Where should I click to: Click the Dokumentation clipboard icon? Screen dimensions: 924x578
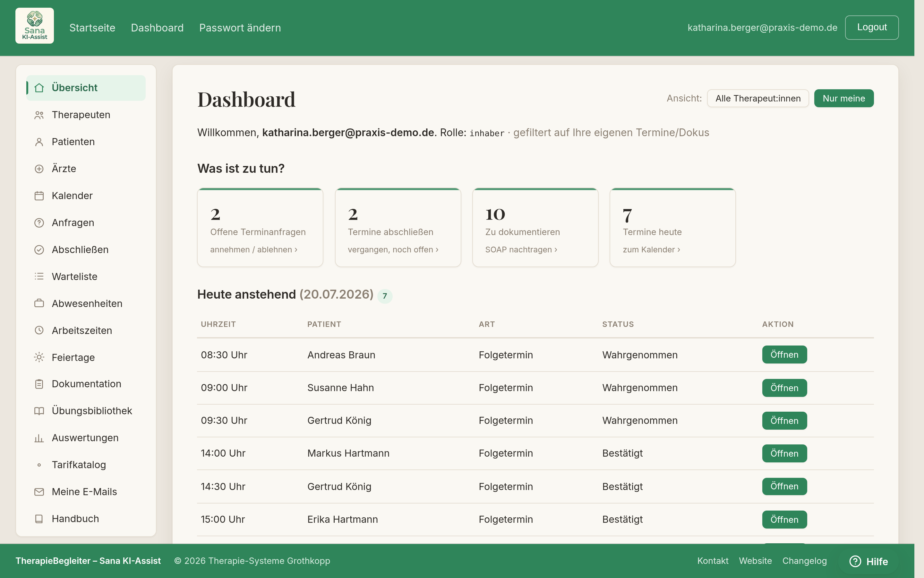tap(39, 384)
